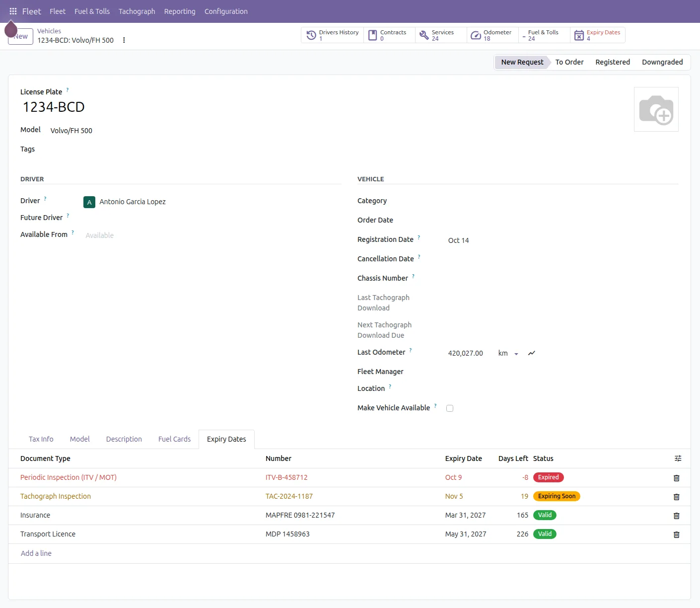Viewport: 700px width, 608px height.
Task: Set the vehicle status to Registered
Action: point(613,62)
